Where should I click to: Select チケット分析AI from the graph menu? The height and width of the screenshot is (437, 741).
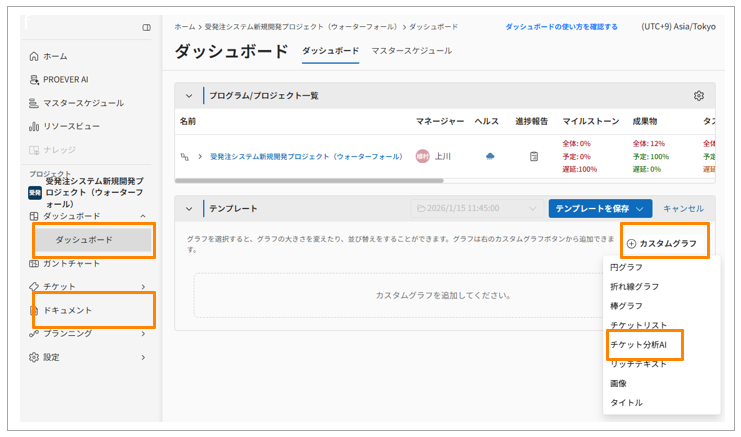click(x=645, y=344)
